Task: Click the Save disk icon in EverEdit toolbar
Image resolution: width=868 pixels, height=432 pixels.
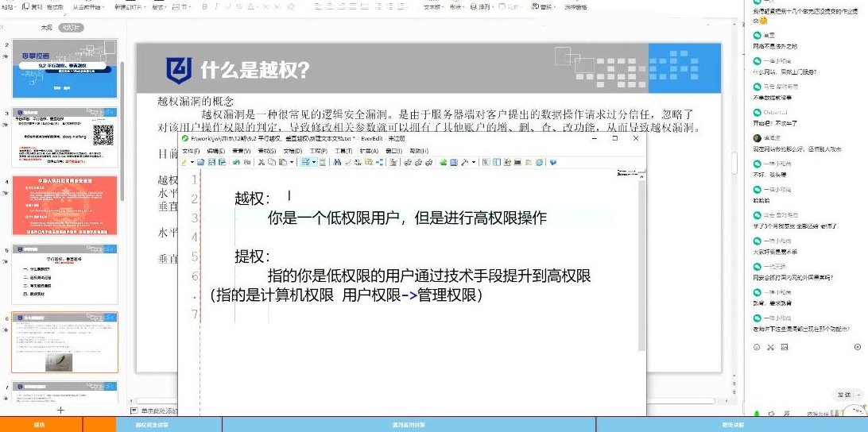Action: tap(211, 162)
